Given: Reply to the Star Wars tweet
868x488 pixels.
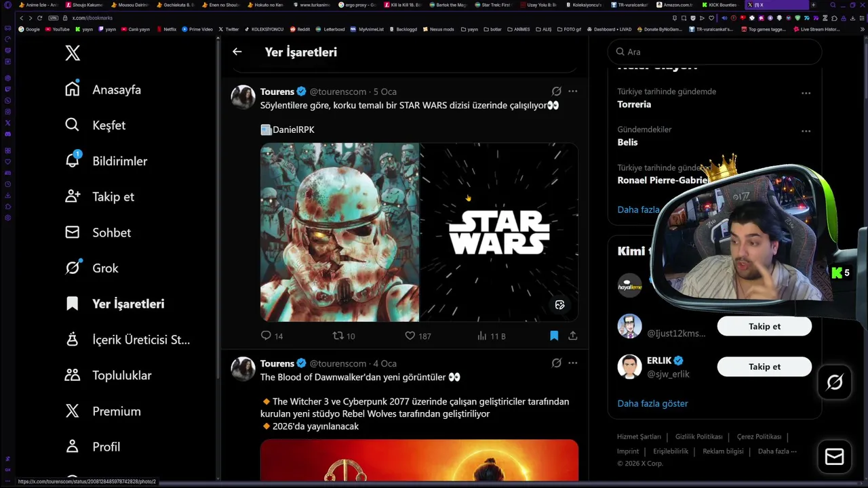Looking at the screenshot, I should click(x=272, y=335).
